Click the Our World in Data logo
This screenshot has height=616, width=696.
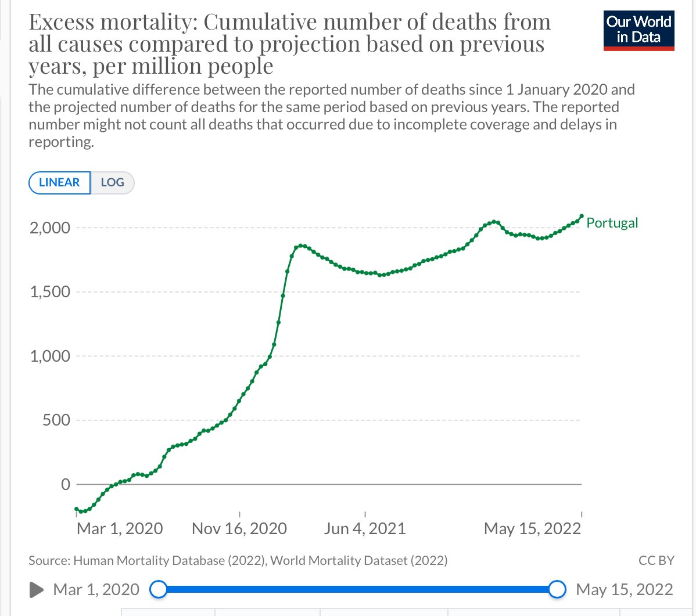coord(638,30)
